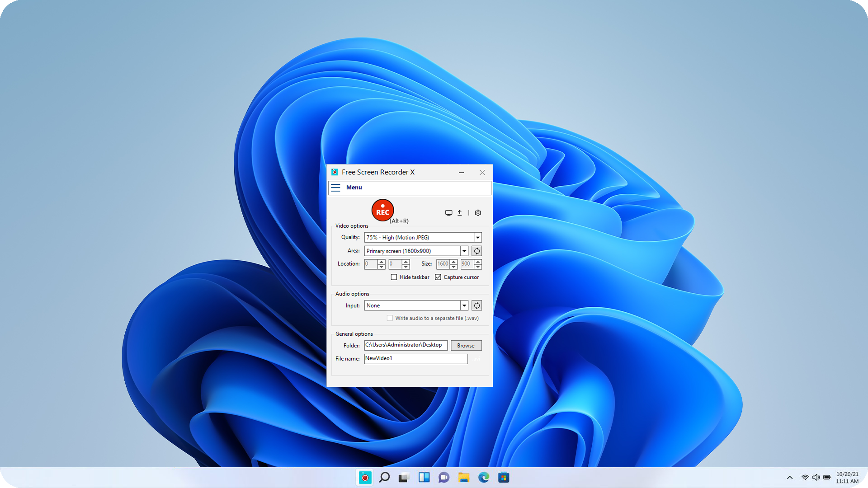Refresh the audio Input devices
Viewport: 868px width, 488px height.
click(476, 305)
